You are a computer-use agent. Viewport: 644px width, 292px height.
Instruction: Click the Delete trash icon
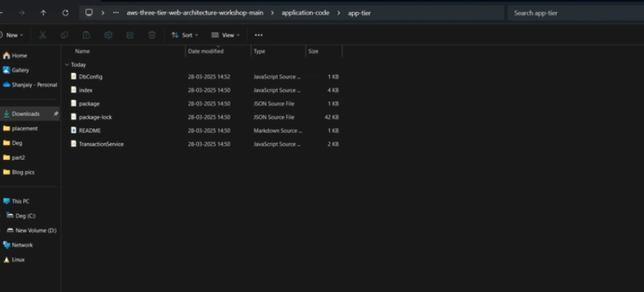click(152, 35)
